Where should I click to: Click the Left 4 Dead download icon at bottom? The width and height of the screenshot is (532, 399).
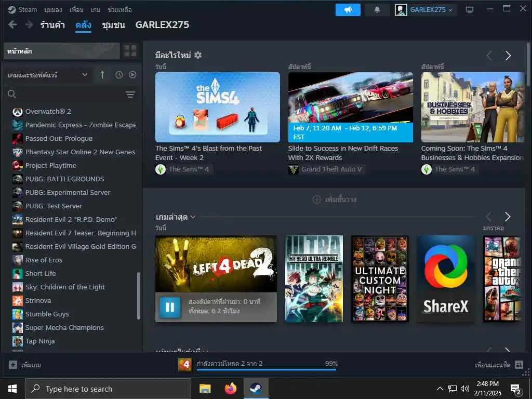[x=185, y=365]
